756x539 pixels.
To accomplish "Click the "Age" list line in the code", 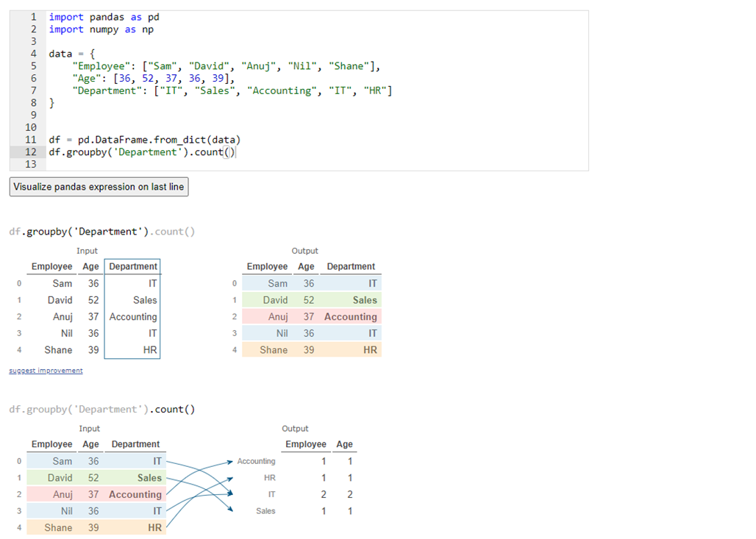I will [x=154, y=79].
